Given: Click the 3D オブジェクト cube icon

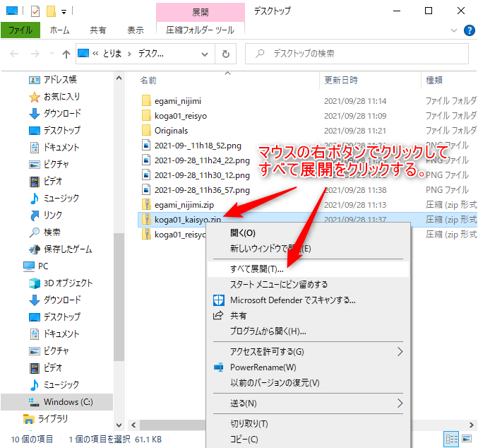Looking at the screenshot, I should [x=34, y=283].
